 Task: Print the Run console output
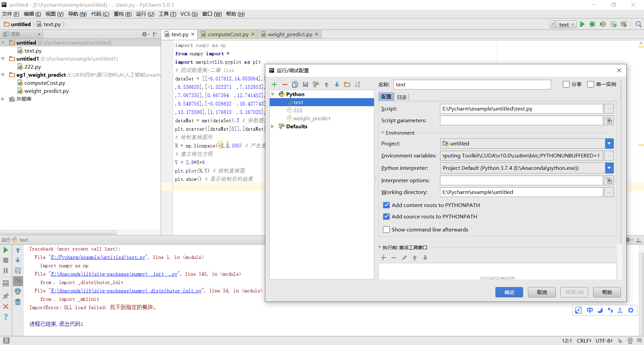[x=18, y=291]
